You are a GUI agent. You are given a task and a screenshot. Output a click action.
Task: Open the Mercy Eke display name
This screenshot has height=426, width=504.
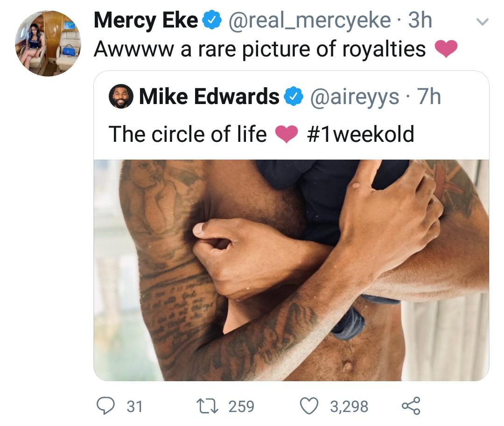(x=146, y=20)
